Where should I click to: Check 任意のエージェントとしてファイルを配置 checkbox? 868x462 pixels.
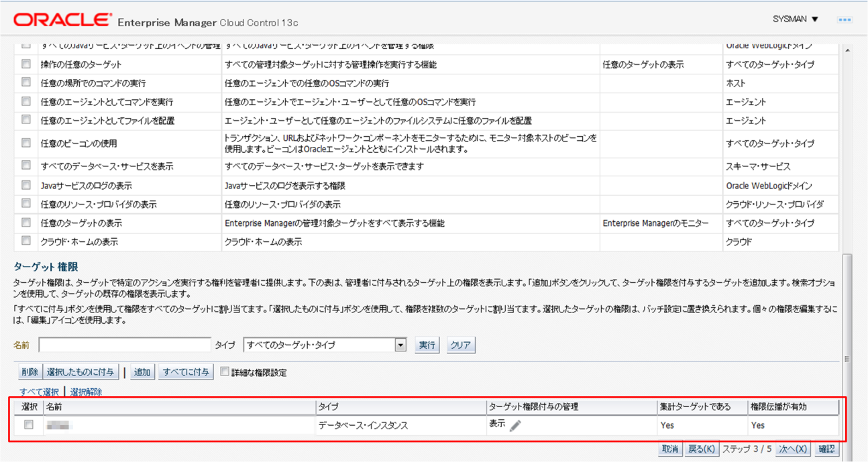tap(26, 120)
